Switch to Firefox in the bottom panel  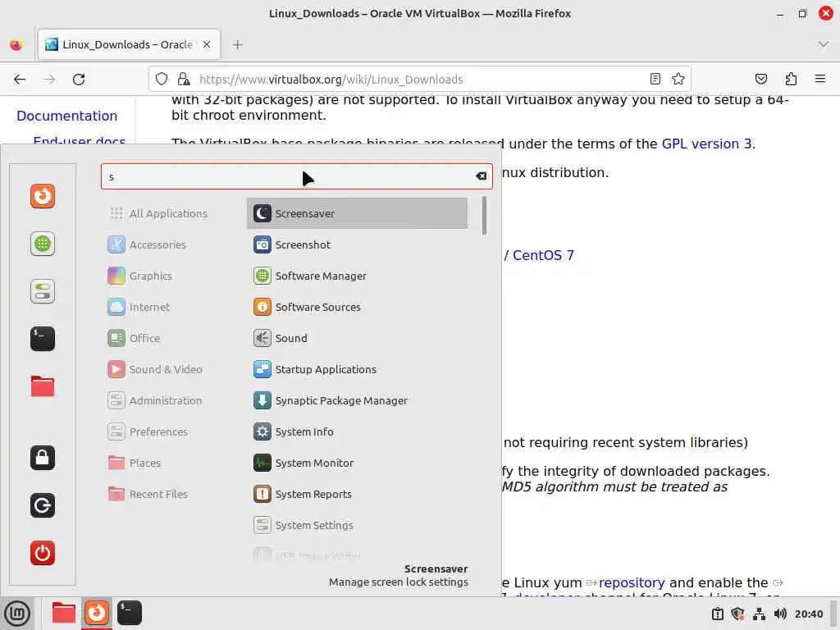[x=97, y=614]
